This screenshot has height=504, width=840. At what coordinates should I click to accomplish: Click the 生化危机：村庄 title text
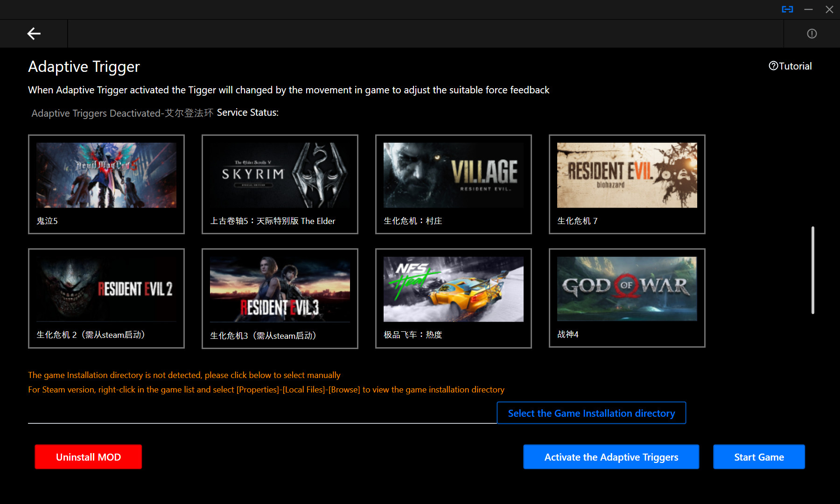413,221
